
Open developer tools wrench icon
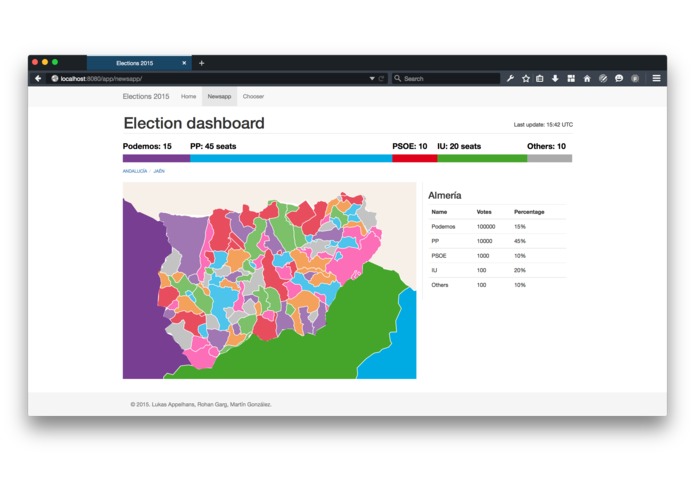(510, 78)
